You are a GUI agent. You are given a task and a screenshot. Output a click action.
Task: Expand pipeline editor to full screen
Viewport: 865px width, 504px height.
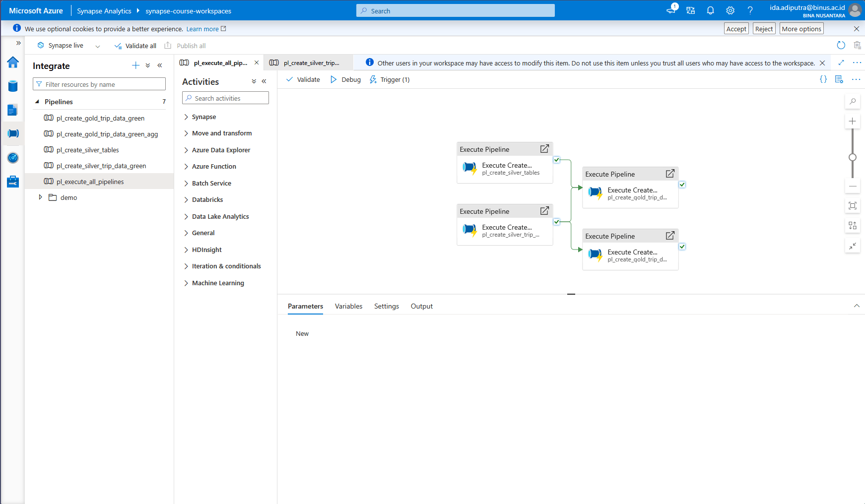[841, 63]
